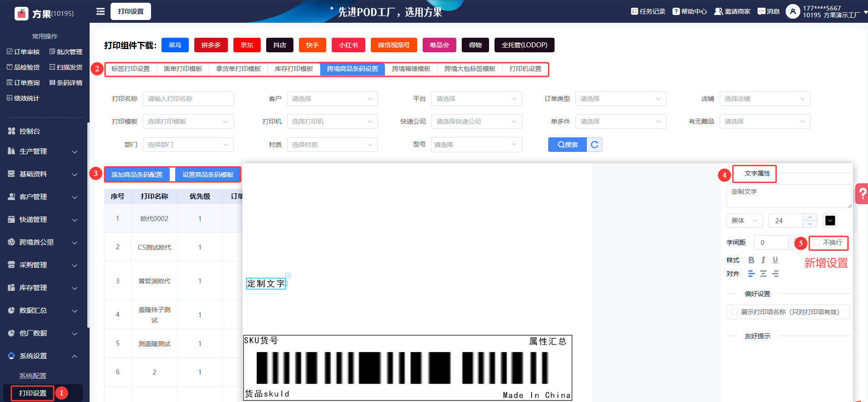Click the user avatar icon
The width and height of the screenshot is (868, 402).
click(x=792, y=11)
